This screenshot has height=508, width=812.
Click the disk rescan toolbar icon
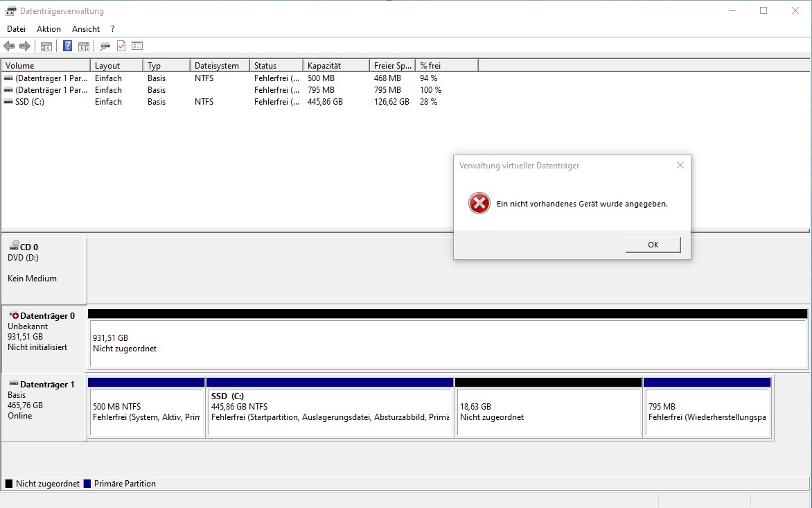tap(105, 46)
